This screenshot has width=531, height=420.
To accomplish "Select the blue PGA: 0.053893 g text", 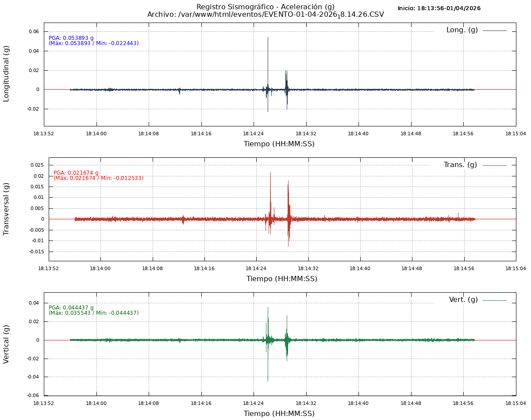I will [71, 38].
